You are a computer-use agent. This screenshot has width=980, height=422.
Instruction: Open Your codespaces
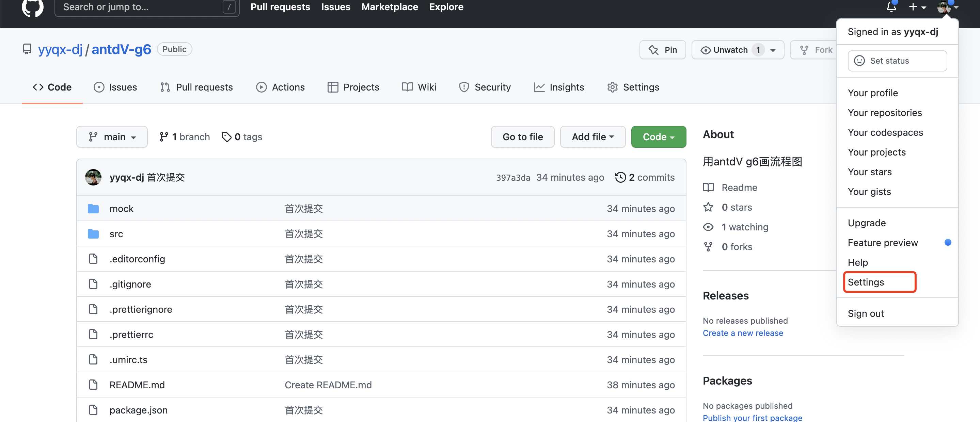pyautogui.click(x=885, y=132)
